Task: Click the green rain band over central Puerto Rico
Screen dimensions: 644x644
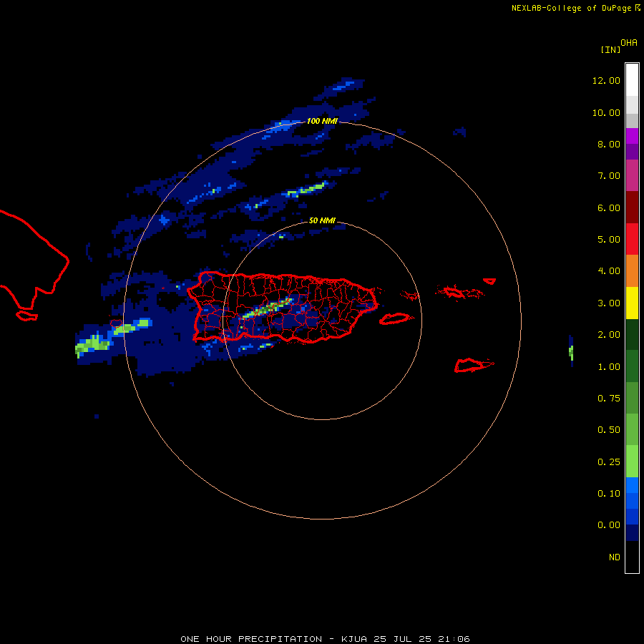Action: click(x=268, y=308)
